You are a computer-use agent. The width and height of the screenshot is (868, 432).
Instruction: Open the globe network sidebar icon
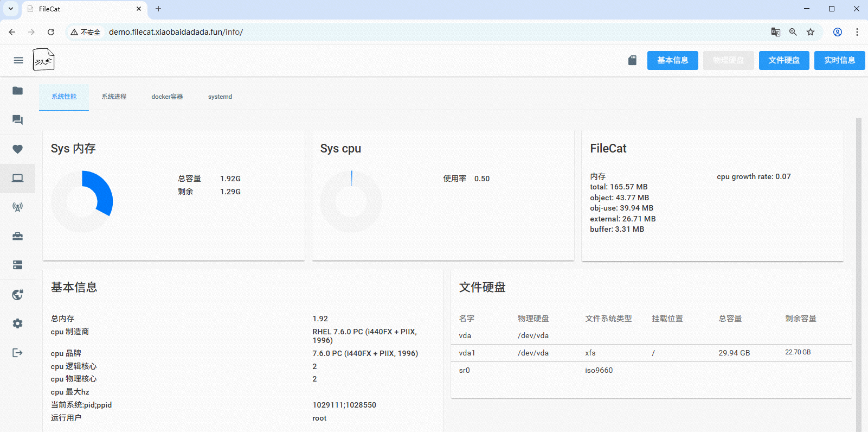(17, 295)
